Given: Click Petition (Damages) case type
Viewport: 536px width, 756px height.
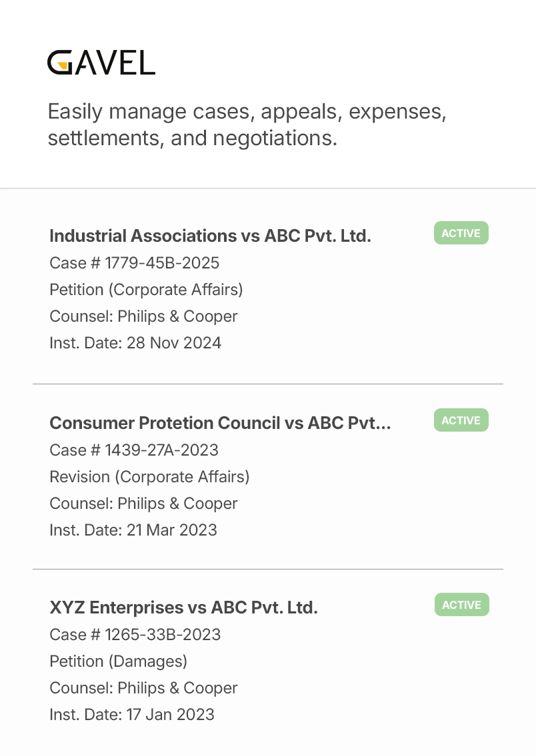Looking at the screenshot, I should click(x=118, y=661).
